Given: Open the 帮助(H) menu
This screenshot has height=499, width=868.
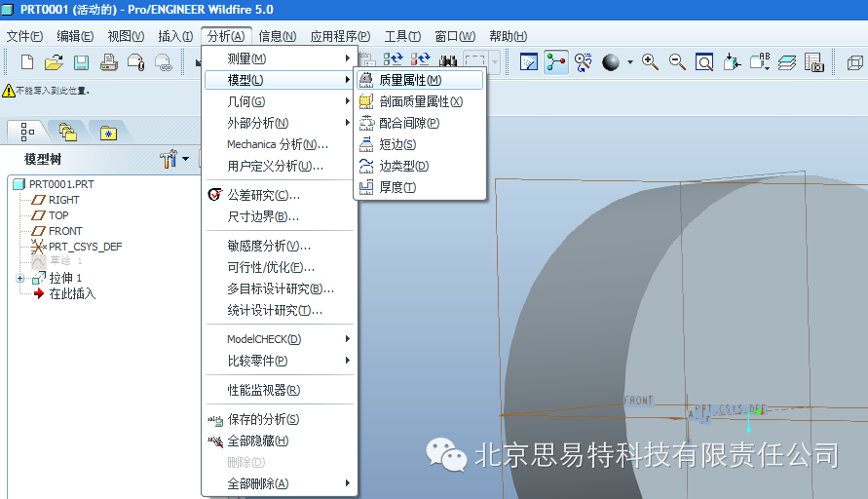Looking at the screenshot, I should (509, 36).
